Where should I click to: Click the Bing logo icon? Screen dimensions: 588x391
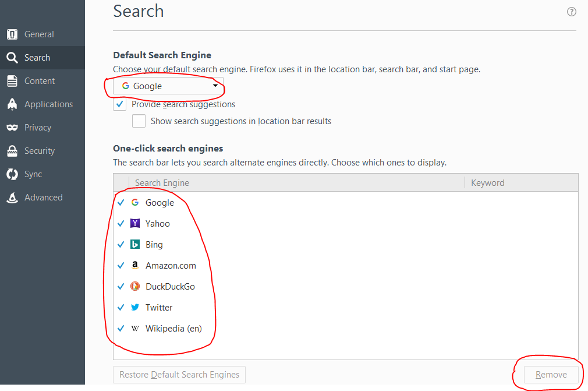click(135, 244)
